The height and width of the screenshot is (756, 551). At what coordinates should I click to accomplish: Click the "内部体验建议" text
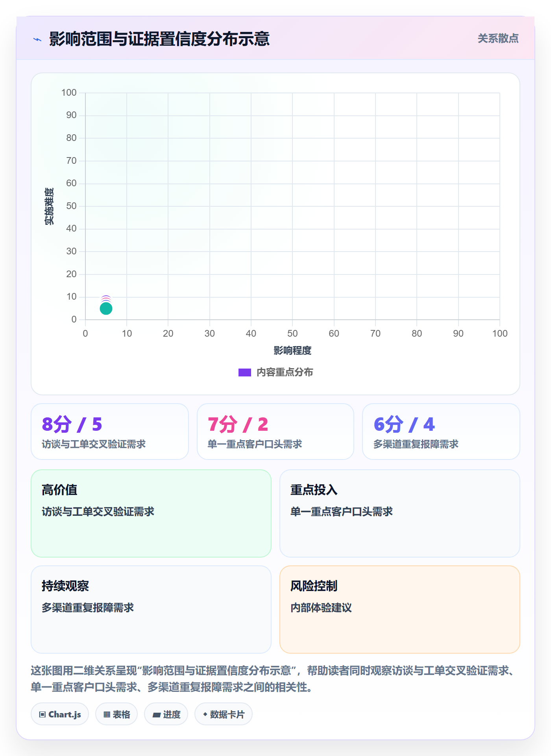pyautogui.click(x=321, y=608)
